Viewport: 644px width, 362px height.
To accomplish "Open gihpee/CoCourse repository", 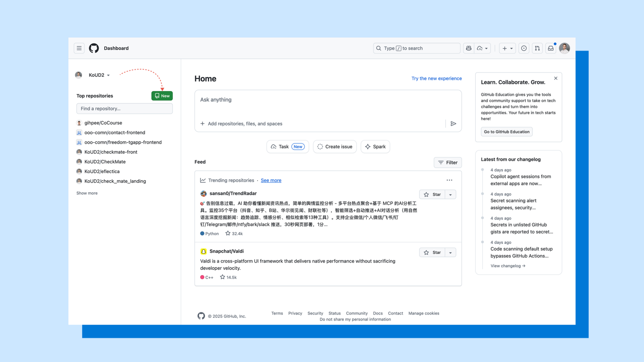I will 103,123.
